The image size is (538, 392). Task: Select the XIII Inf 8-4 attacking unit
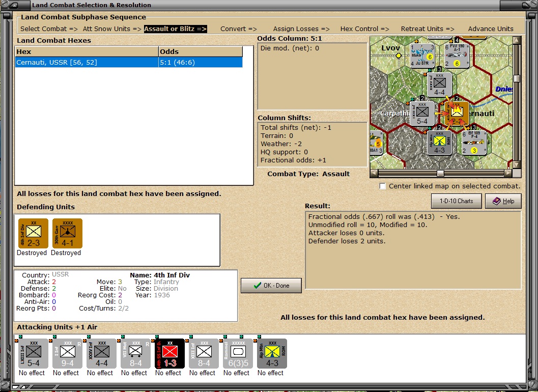click(x=204, y=353)
